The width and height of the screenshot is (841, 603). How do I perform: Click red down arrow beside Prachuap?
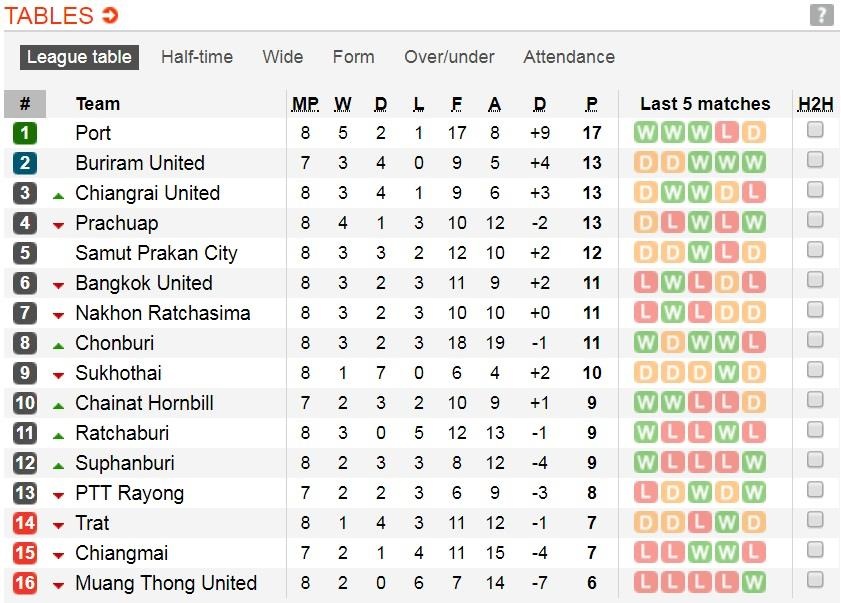click(x=58, y=225)
